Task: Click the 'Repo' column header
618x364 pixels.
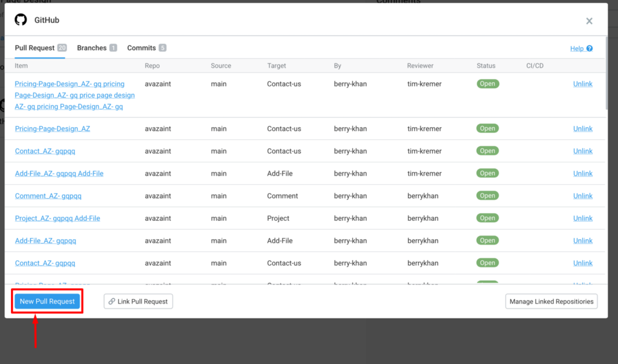Action: click(x=152, y=66)
